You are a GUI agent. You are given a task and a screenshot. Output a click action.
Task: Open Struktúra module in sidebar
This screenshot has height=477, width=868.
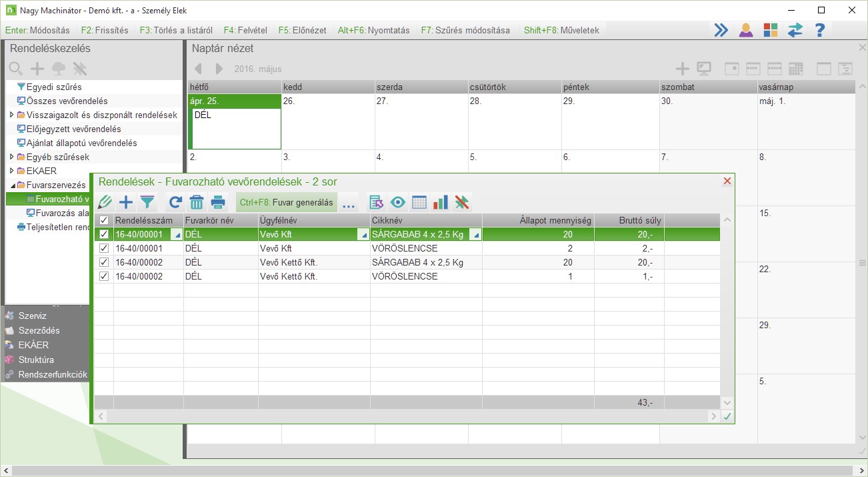[37, 360]
